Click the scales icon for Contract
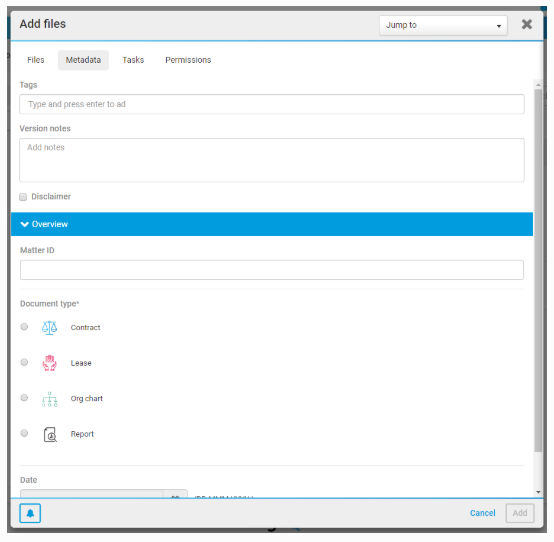 coord(49,328)
